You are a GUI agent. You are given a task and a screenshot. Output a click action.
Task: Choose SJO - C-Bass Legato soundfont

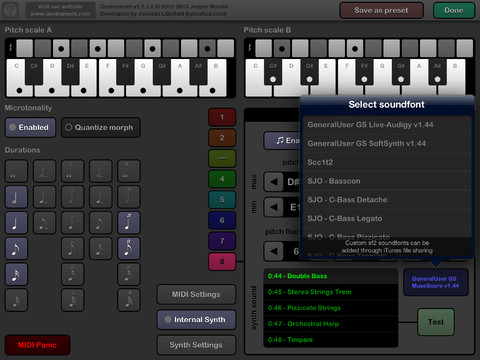[x=387, y=218]
